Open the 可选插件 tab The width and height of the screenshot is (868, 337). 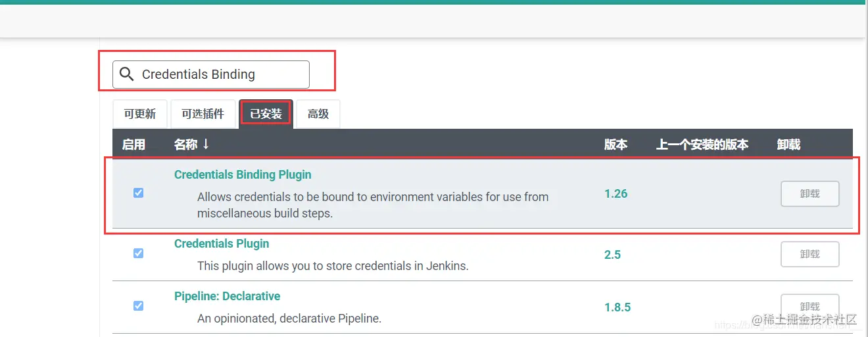[x=203, y=114]
